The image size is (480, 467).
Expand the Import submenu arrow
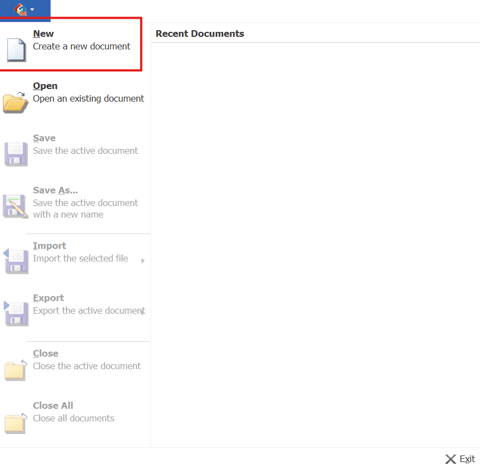click(143, 261)
